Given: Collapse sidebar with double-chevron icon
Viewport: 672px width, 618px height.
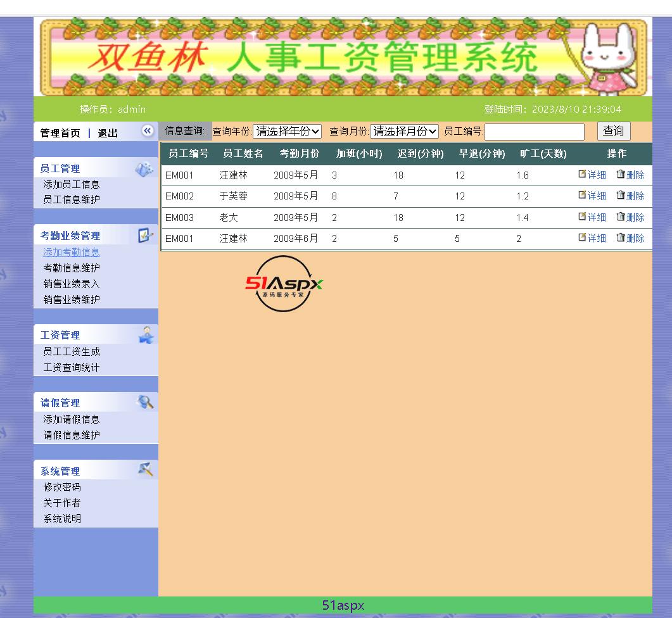Looking at the screenshot, I should pos(148,130).
